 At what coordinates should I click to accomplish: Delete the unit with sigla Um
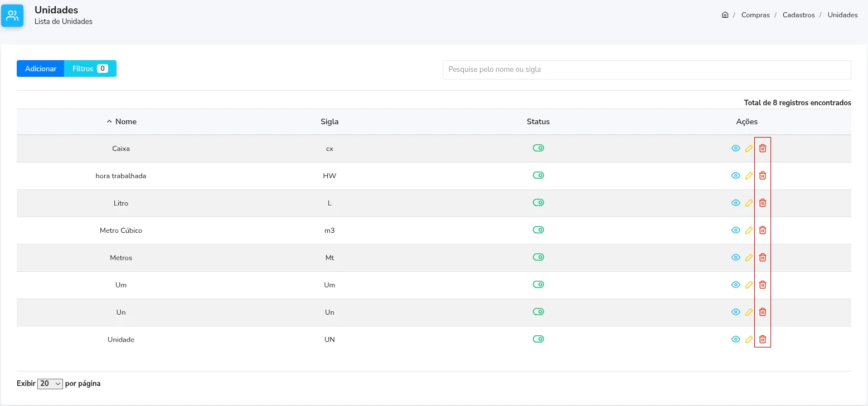click(763, 285)
